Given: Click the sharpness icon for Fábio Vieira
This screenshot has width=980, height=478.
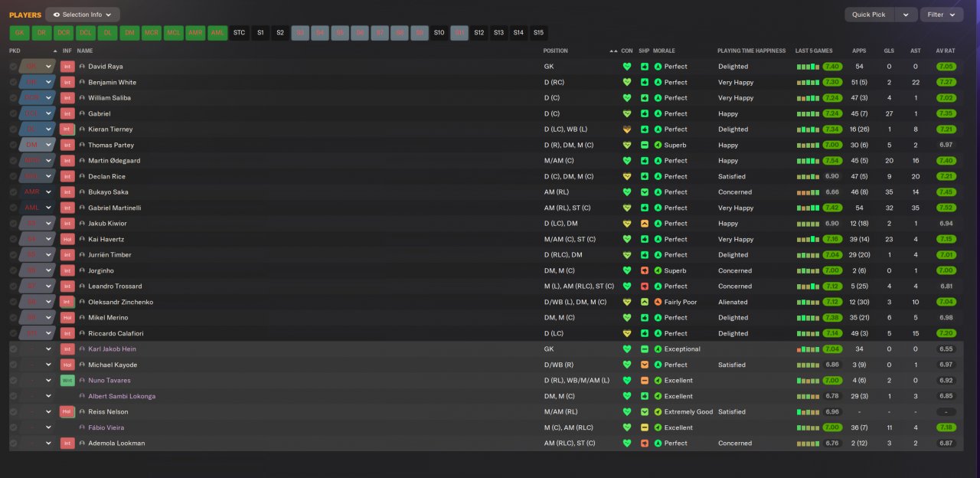Looking at the screenshot, I should tap(645, 427).
